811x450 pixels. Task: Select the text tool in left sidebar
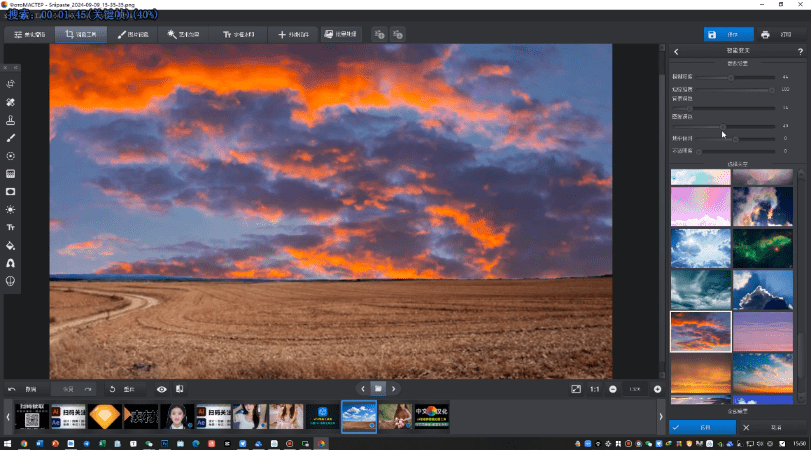click(10, 227)
